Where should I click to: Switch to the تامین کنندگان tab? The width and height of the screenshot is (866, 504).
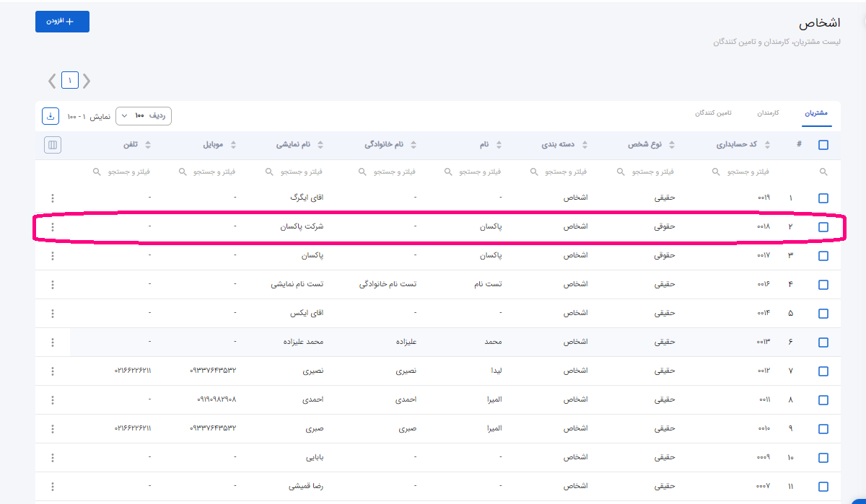tap(713, 113)
